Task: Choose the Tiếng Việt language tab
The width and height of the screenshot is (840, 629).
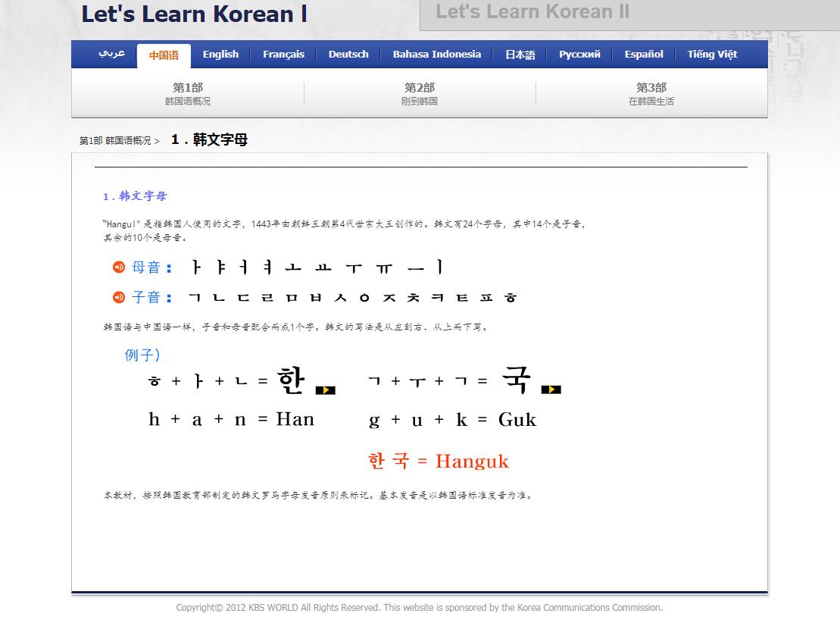Action: coord(711,54)
